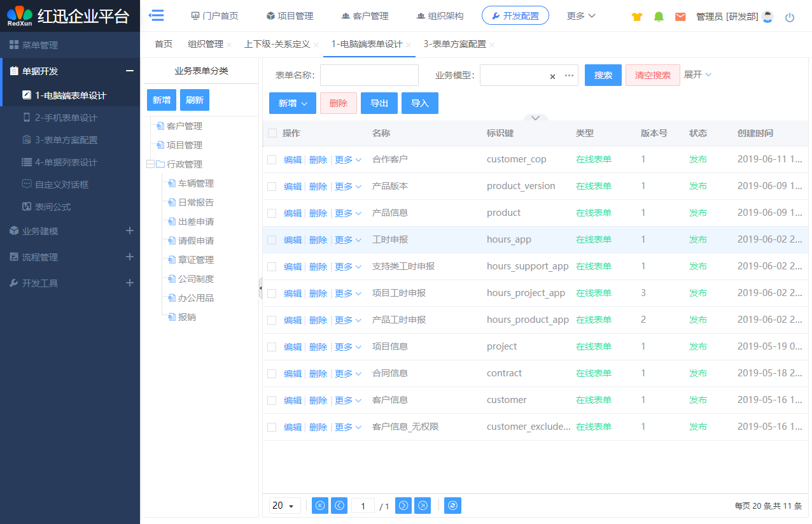Check the box for the 项目信息 row

(272, 347)
